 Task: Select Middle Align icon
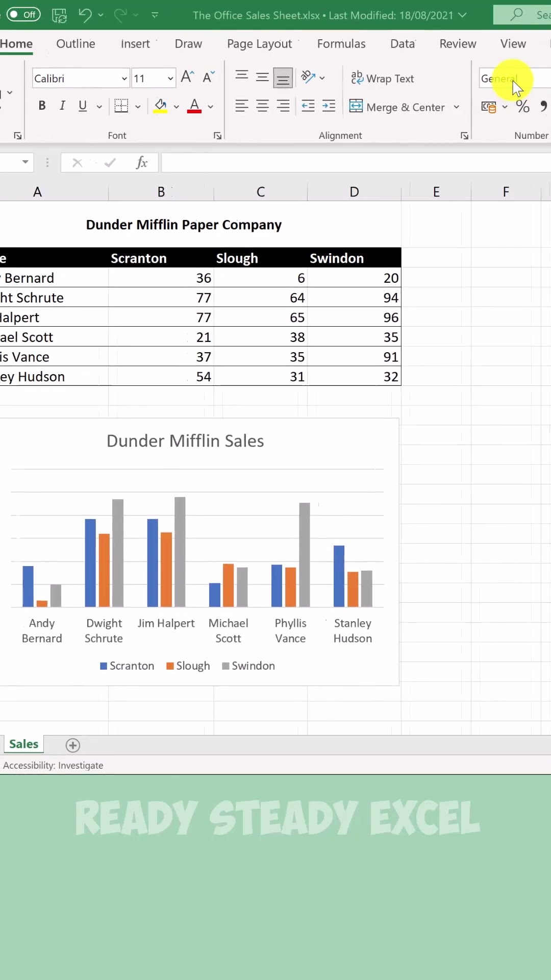click(x=262, y=77)
